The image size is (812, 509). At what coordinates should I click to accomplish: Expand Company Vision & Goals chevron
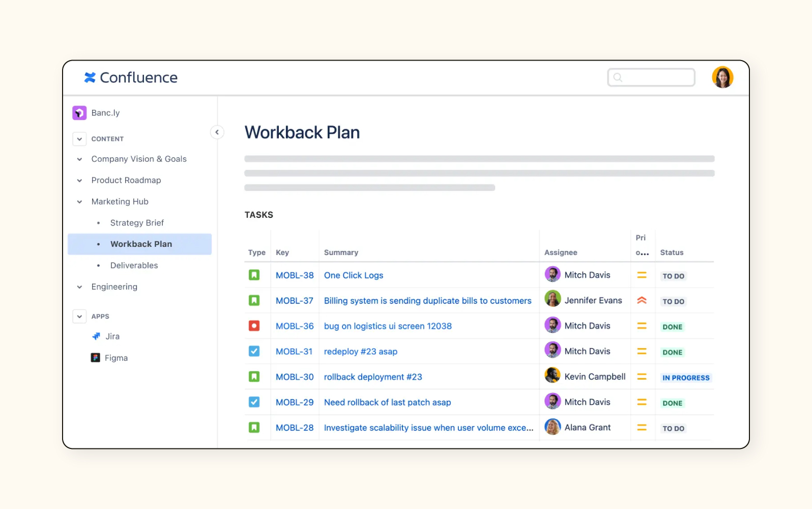(79, 159)
